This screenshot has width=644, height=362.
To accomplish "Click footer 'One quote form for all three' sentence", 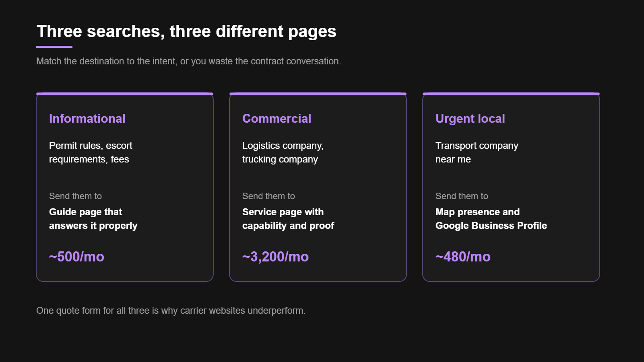I will coord(171,311).
